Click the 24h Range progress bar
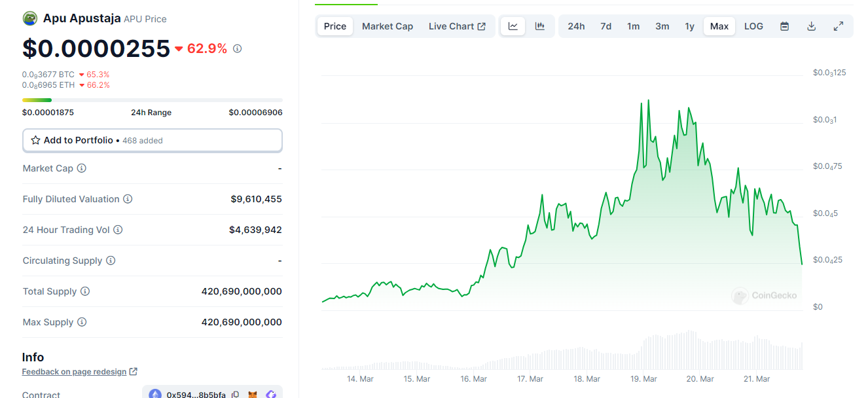The image size is (868, 398). [x=153, y=100]
